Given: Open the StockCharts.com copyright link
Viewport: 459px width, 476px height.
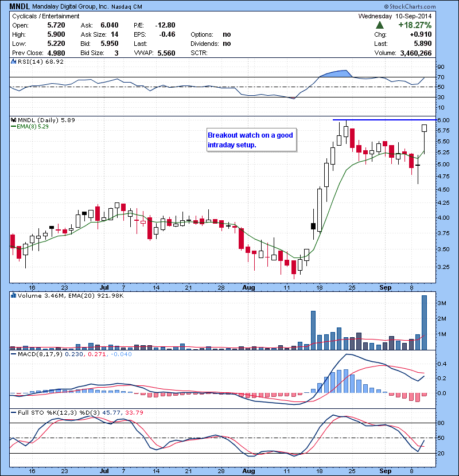Looking at the screenshot, I should tap(410, 6).
